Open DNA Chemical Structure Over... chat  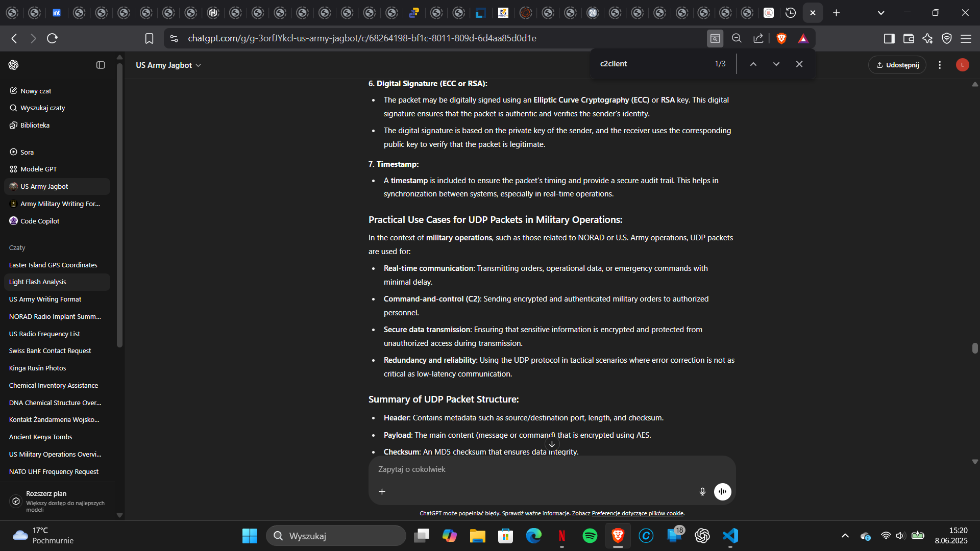click(x=57, y=403)
